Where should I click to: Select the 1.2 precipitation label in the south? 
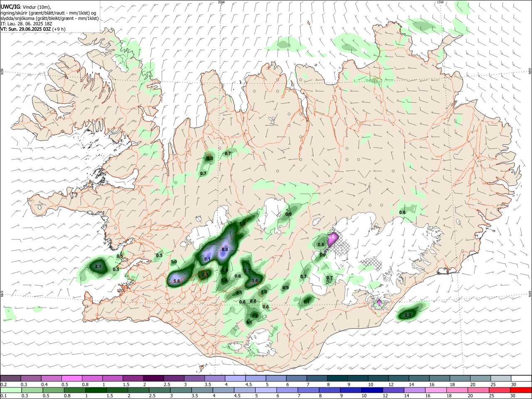point(255,316)
